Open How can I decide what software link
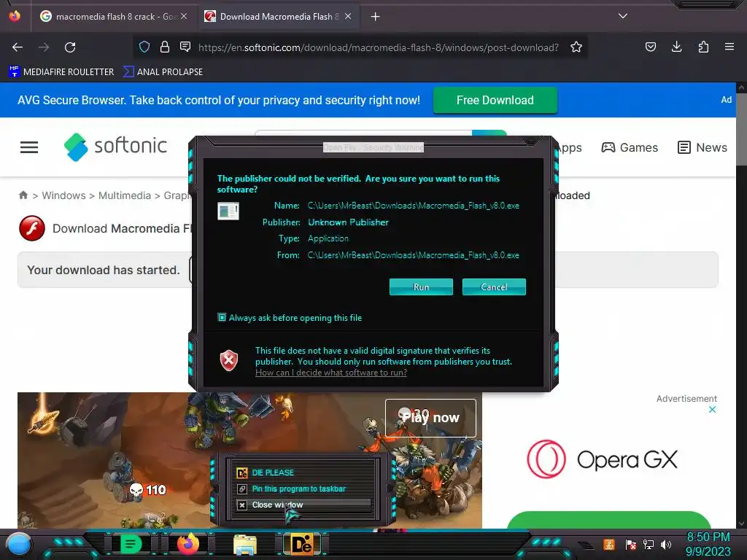 331,373
